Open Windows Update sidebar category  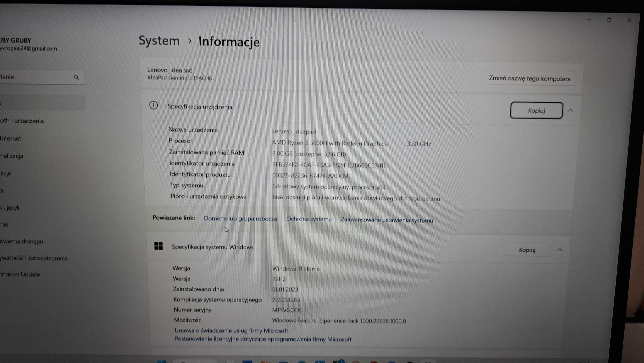(x=20, y=274)
